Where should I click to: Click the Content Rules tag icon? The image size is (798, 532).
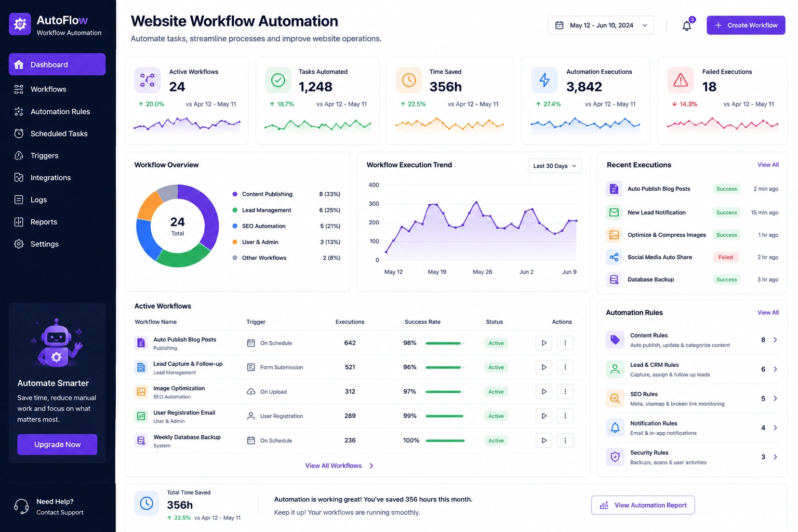(x=615, y=340)
